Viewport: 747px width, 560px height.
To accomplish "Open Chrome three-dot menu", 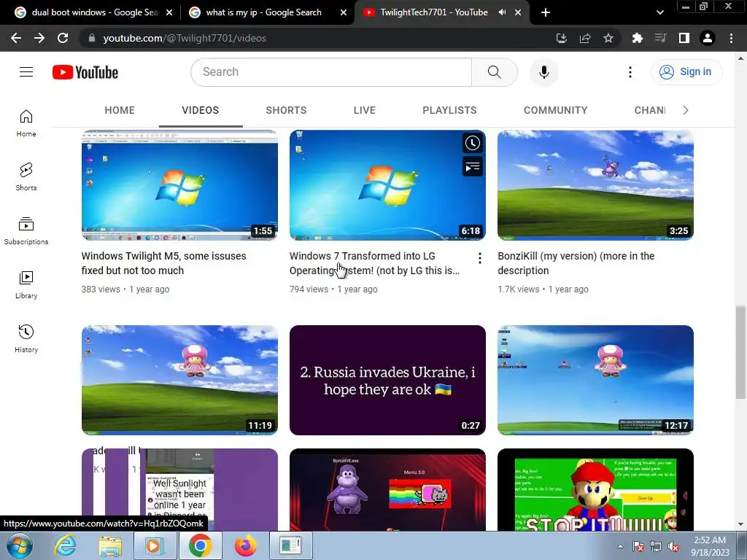I will pos(731,38).
